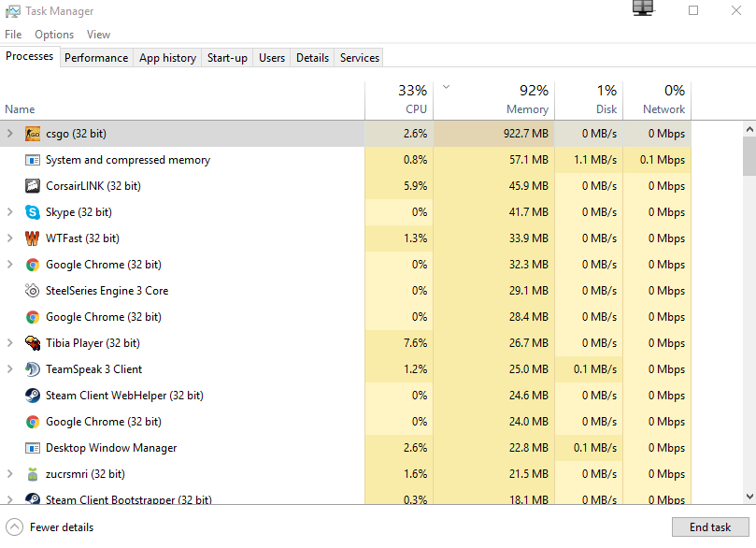Click the scrollbar up arrow
756x548 pixels.
[x=749, y=129]
